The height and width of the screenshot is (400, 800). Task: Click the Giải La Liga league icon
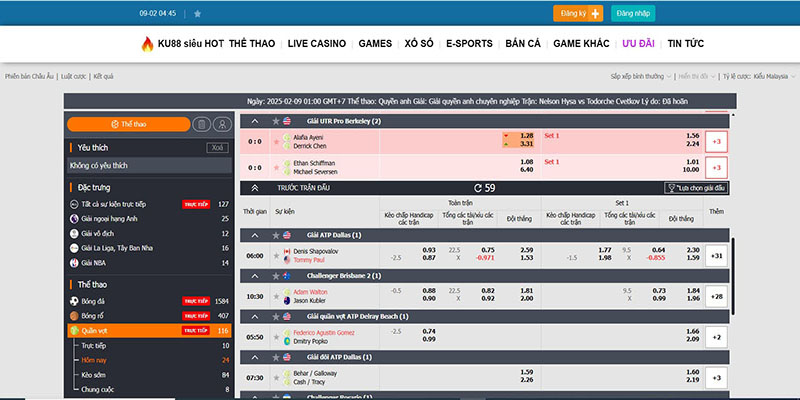[74, 247]
